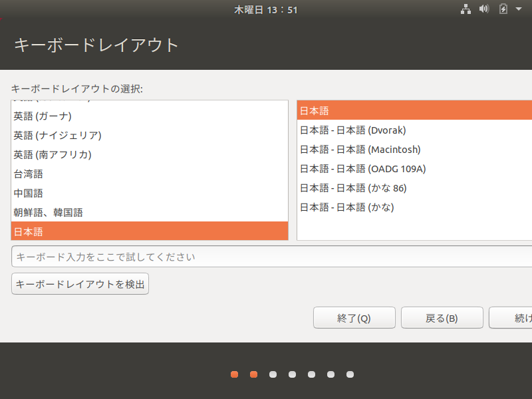Select 英語 (ガーナ) in the layout list
Screen dimensions: 532x399
click(150, 116)
